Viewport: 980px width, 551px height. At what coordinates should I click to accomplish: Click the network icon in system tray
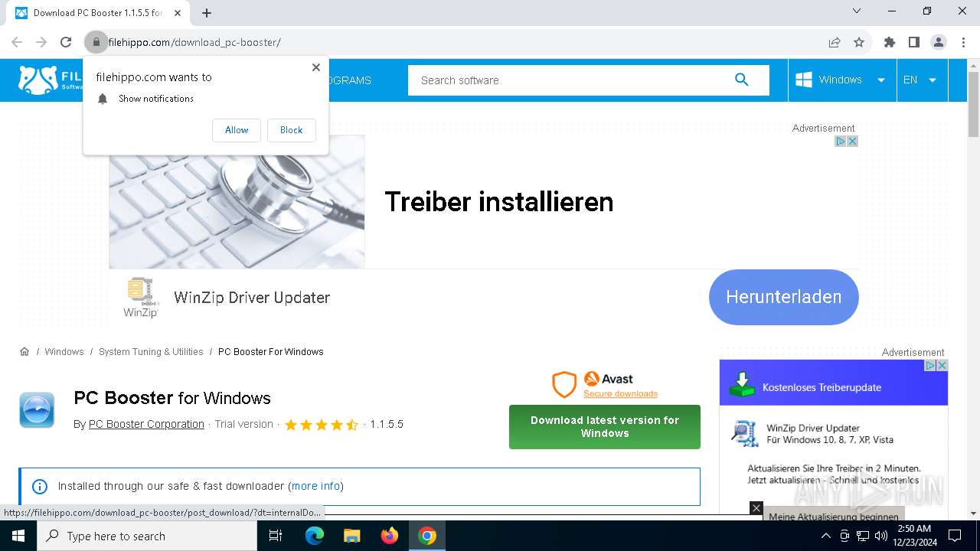[863, 536]
